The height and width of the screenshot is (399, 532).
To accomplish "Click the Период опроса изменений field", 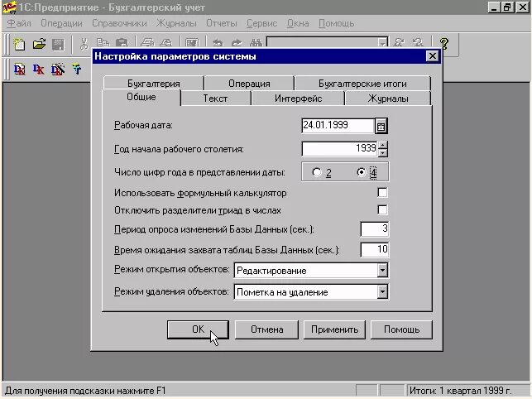I will pos(375,228).
